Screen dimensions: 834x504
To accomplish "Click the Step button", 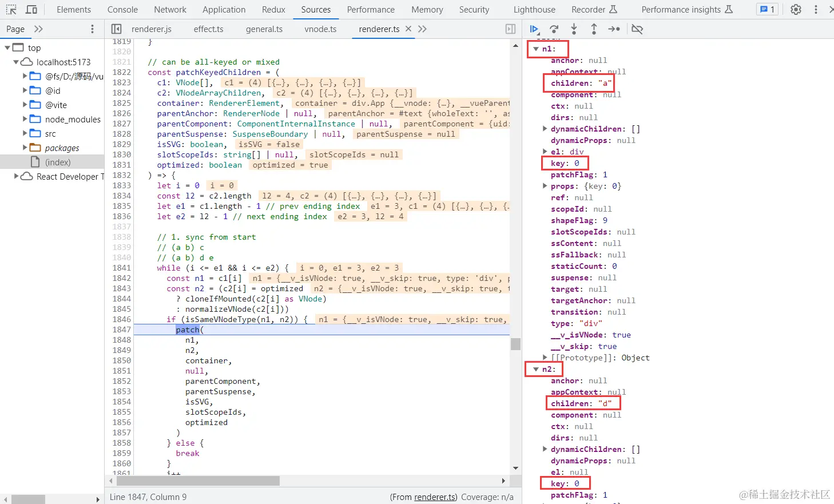I will coord(614,29).
